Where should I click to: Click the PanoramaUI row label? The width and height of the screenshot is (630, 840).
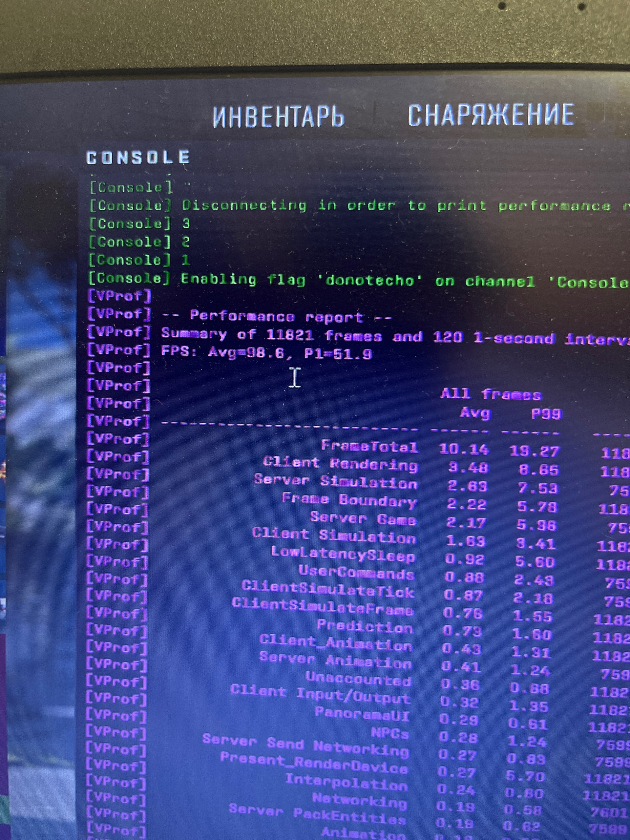[362, 714]
